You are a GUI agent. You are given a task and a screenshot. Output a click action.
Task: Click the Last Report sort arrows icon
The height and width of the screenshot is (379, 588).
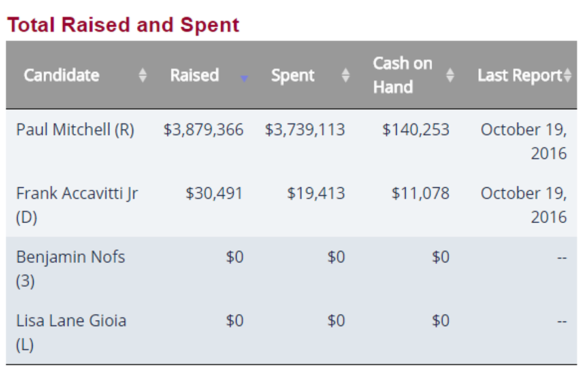coord(567,76)
